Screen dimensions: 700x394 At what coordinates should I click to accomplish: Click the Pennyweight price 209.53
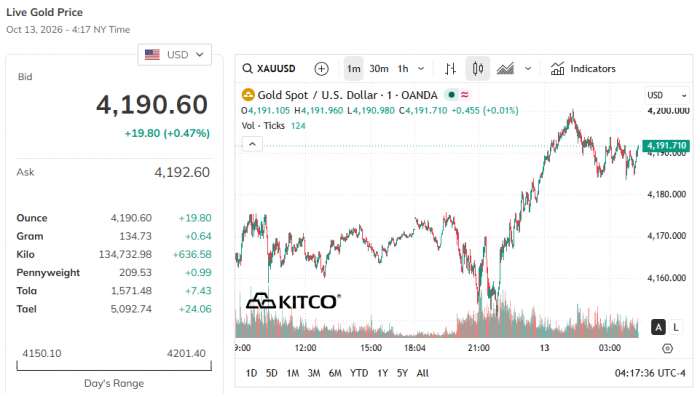(135, 273)
